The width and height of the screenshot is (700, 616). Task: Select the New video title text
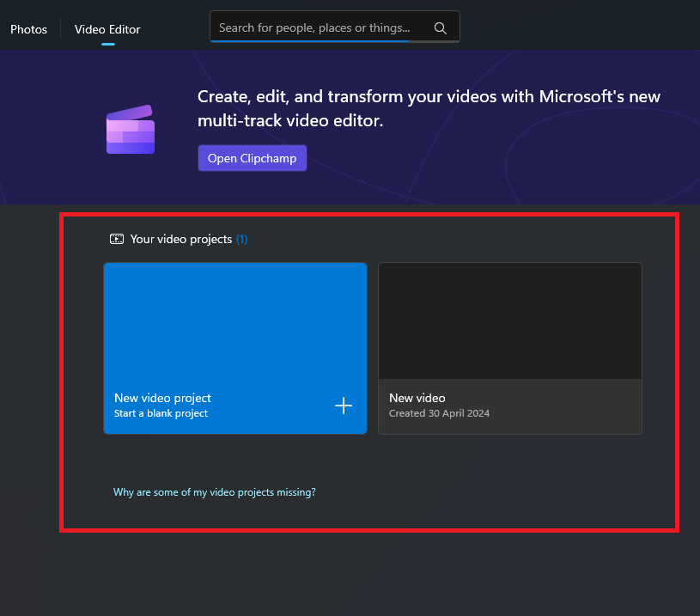pyautogui.click(x=417, y=398)
